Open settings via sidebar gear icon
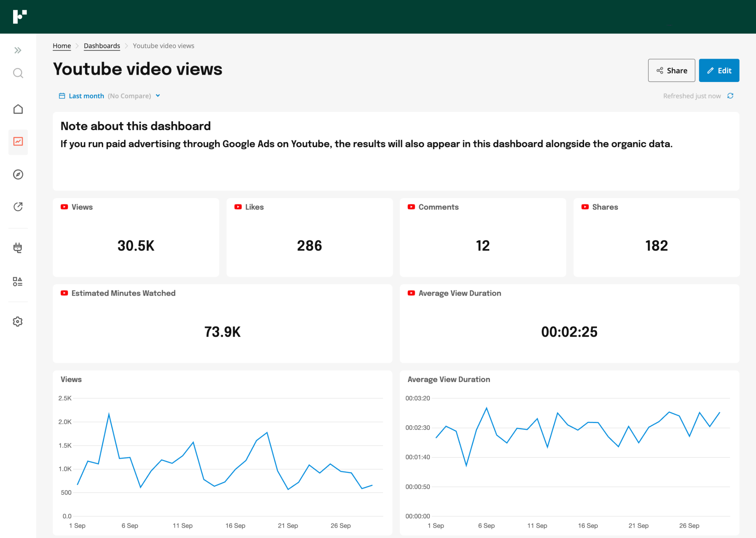 18,321
